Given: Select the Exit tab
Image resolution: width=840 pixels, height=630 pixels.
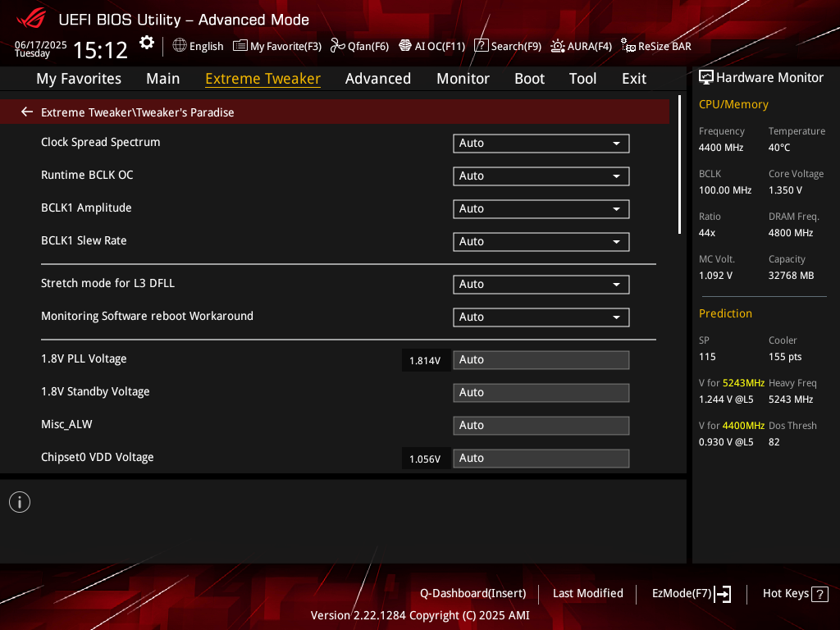Looking at the screenshot, I should tap(634, 79).
